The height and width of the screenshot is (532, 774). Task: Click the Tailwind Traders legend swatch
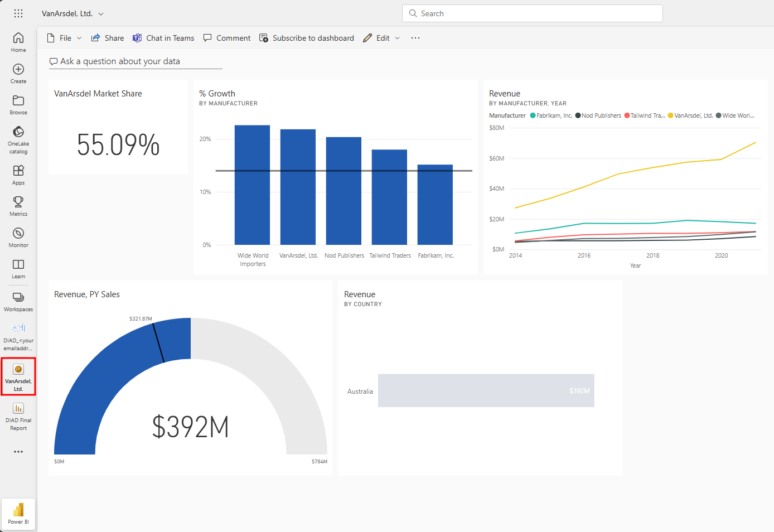pos(627,115)
